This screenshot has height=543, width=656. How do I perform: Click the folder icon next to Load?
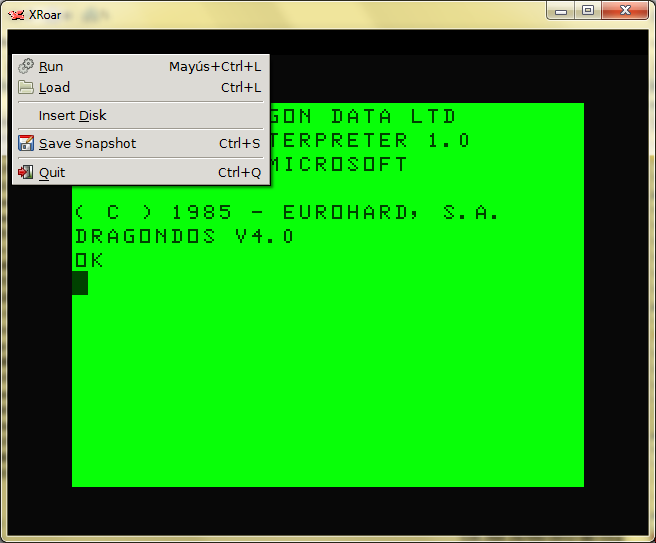click(26, 88)
